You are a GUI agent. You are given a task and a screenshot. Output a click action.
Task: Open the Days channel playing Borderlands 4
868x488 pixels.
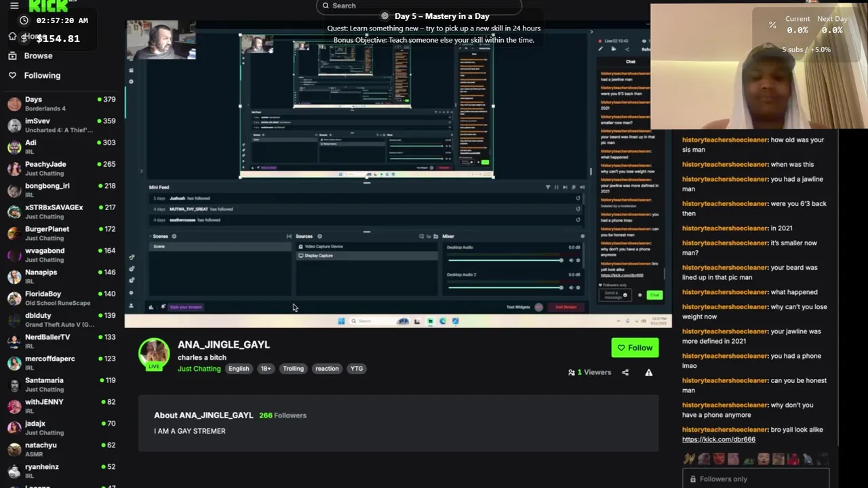point(61,104)
